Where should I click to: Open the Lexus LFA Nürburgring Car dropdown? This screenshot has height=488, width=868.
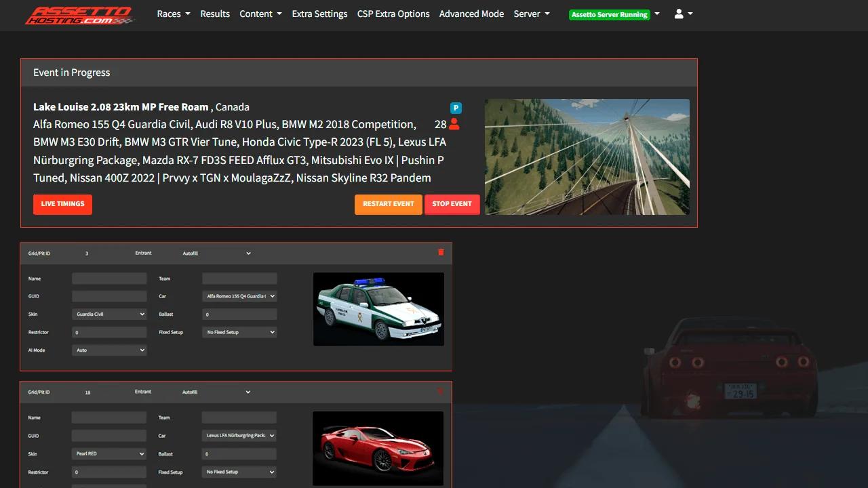tap(239, 435)
